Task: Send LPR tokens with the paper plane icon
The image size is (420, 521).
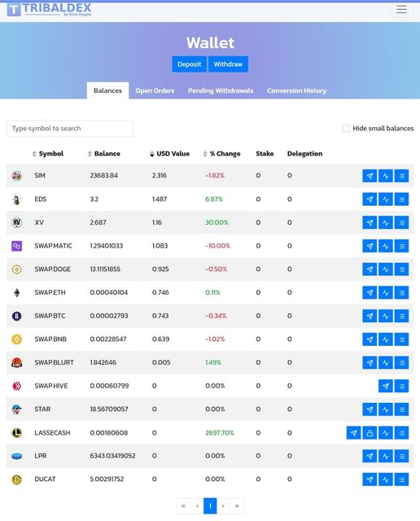Action: (370, 456)
